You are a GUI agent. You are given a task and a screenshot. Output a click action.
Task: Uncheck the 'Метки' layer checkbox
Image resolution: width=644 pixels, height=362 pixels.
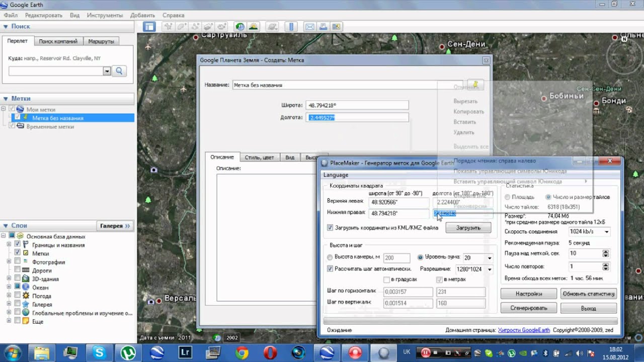pyautogui.click(x=18, y=253)
